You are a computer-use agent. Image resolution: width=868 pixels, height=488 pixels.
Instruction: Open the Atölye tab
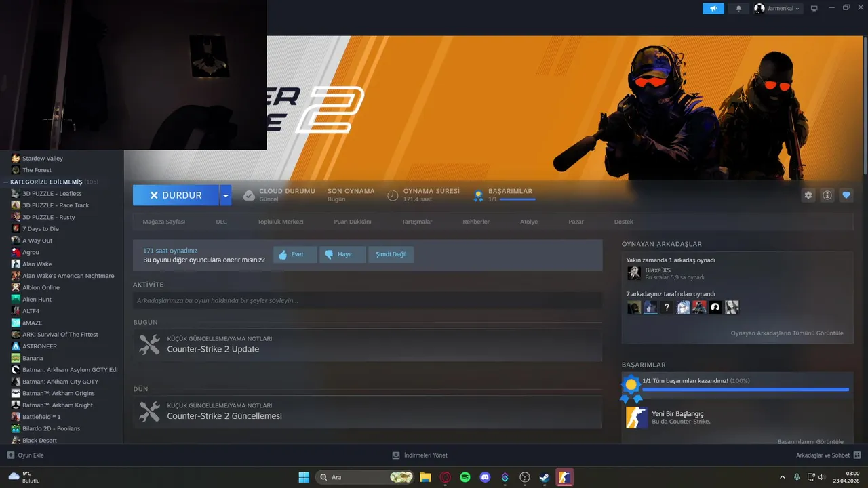(x=529, y=222)
